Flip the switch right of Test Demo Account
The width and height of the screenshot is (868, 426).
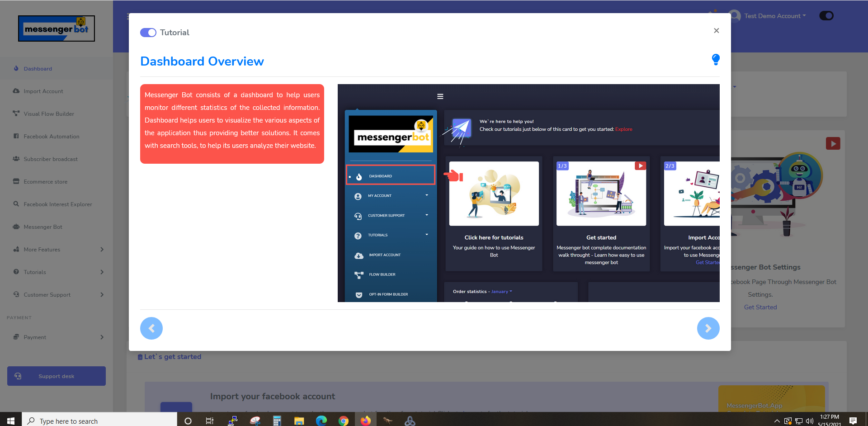[x=826, y=16]
